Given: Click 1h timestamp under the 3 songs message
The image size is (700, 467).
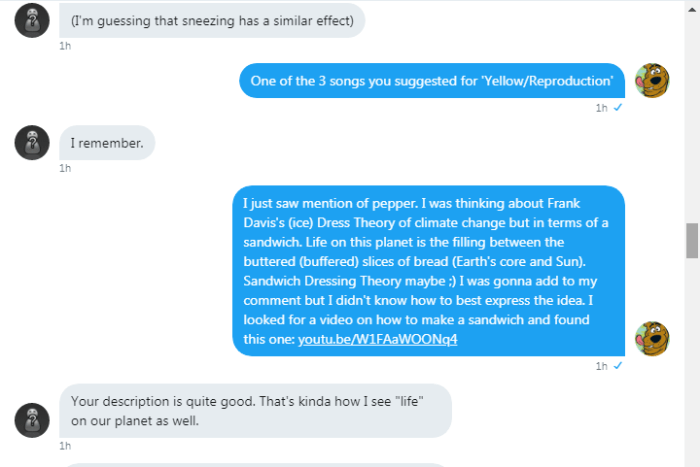Looking at the screenshot, I should click(601, 107).
